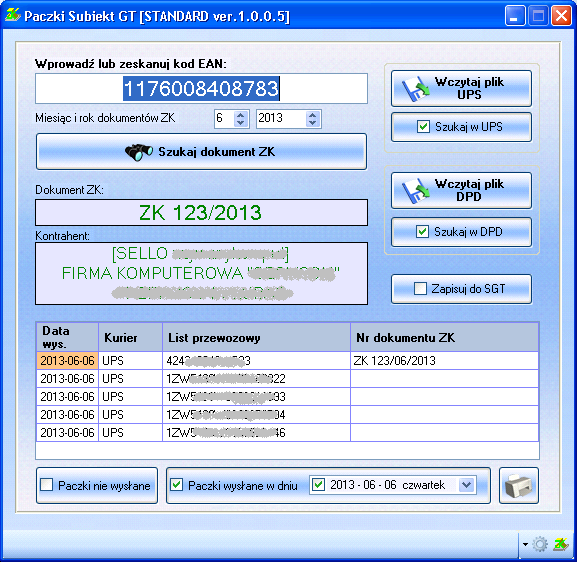This screenshot has height=562, width=577.
Task: Select the row with tracking ending 46
Action: click(287, 432)
